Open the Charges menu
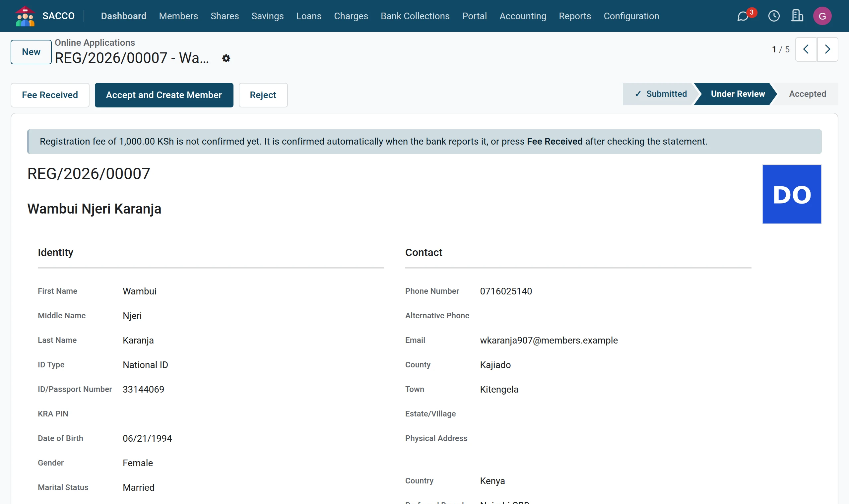 [351, 16]
